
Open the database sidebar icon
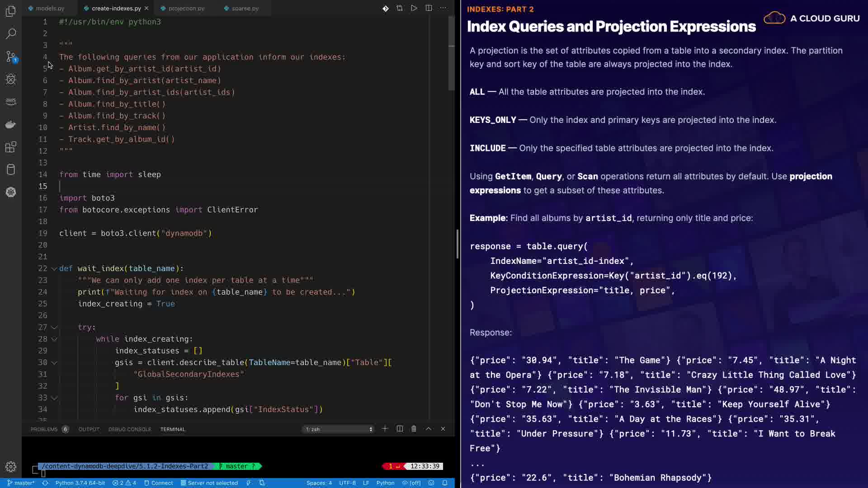[x=11, y=169]
